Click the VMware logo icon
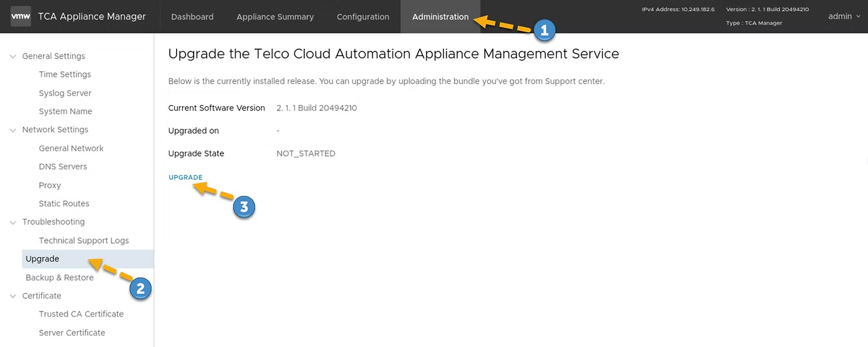This screenshot has height=347, width=868. [x=21, y=16]
